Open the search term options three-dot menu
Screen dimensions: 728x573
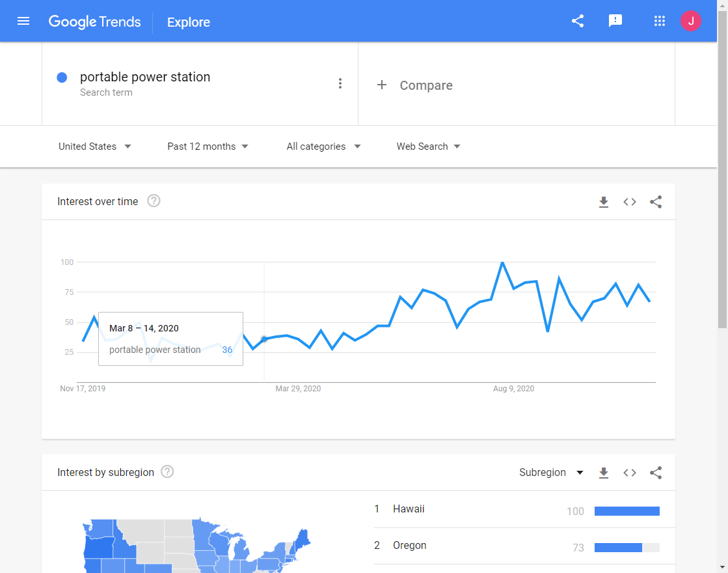340,83
